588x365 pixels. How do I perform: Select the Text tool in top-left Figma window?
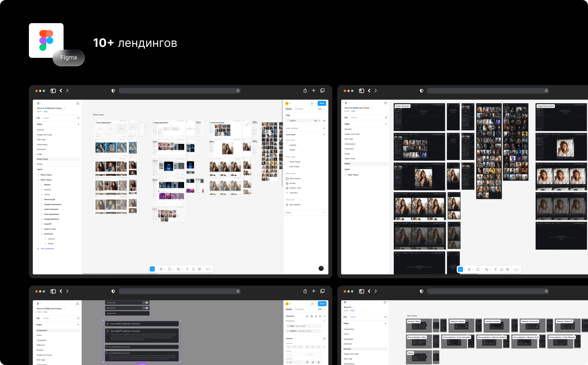click(187, 269)
